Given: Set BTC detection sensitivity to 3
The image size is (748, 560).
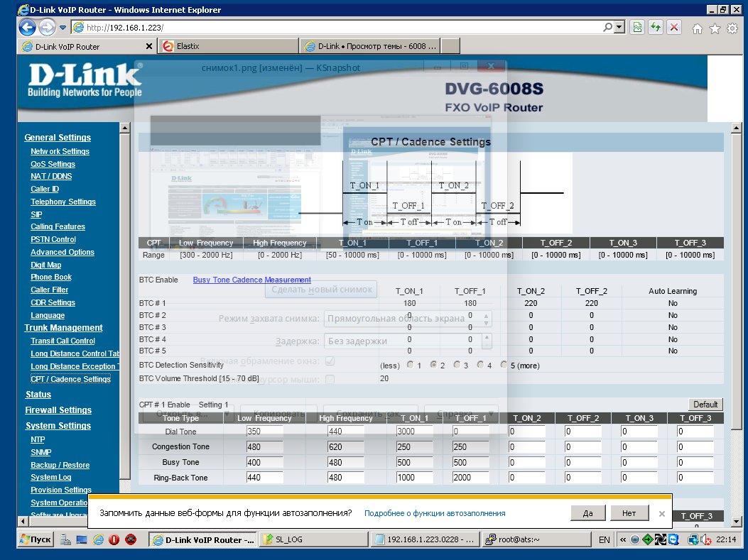Looking at the screenshot, I should 457,365.
